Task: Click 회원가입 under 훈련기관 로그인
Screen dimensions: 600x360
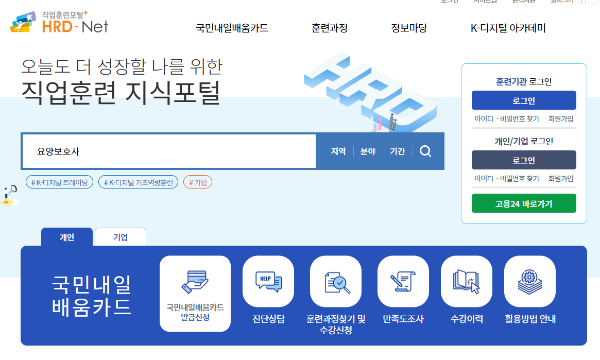Action: [561, 119]
